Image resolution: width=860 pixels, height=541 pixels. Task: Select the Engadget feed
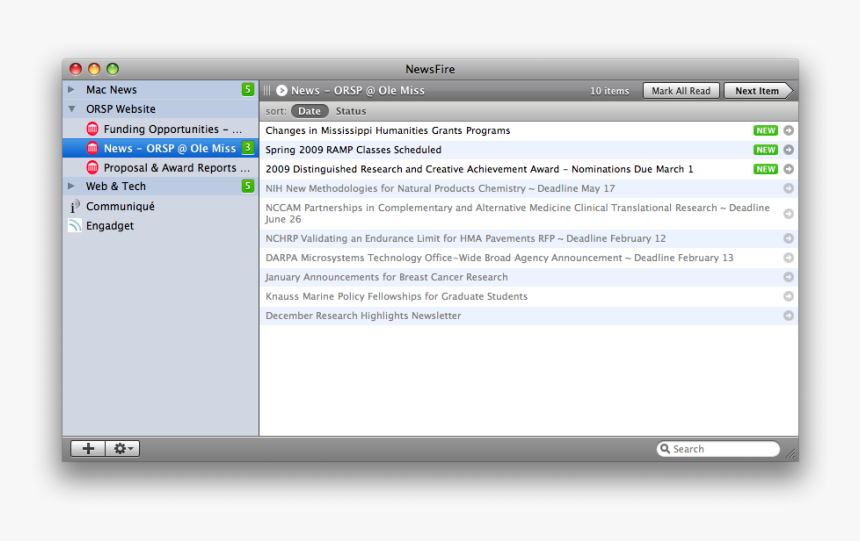pyautogui.click(x=160, y=226)
